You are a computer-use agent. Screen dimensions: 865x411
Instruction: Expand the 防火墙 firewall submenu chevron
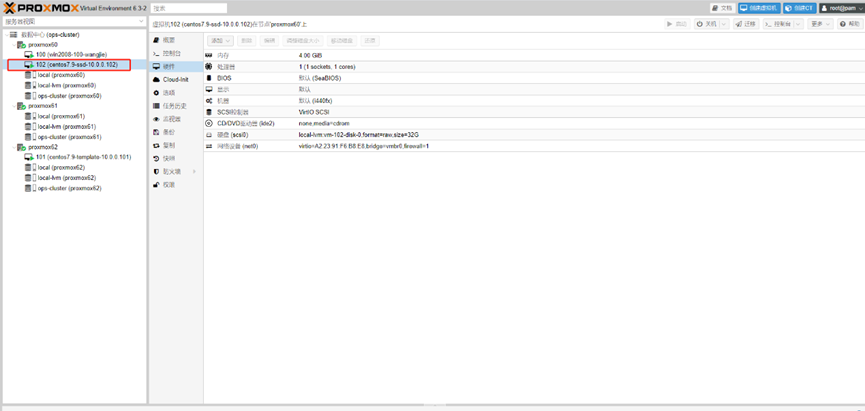pos(194,172)
